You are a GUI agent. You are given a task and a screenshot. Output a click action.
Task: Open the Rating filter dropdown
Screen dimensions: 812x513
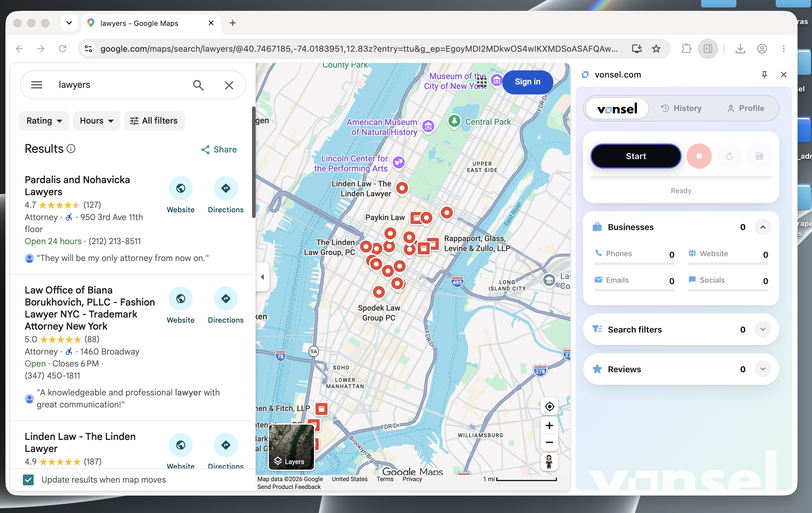pos(44,121)
